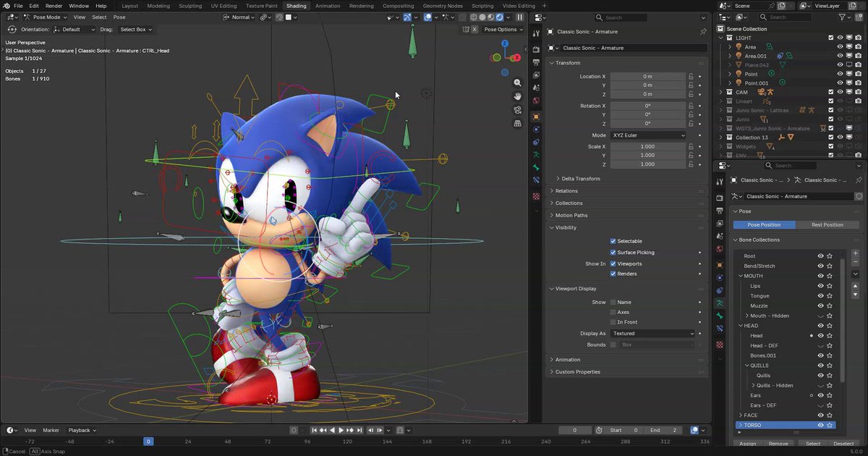
Task: Play the animation forward
Action: click(341, 430)
